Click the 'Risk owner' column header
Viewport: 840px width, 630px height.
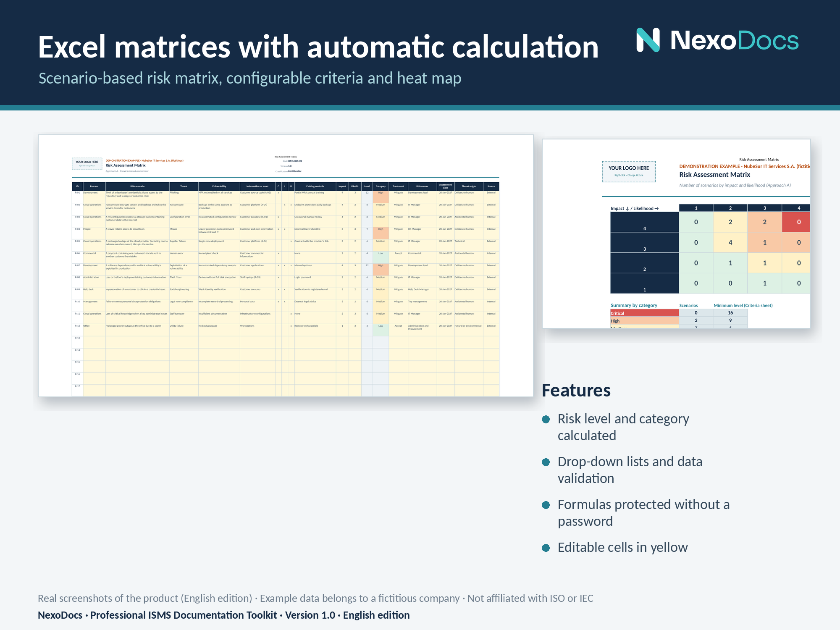tap(422, 186)
